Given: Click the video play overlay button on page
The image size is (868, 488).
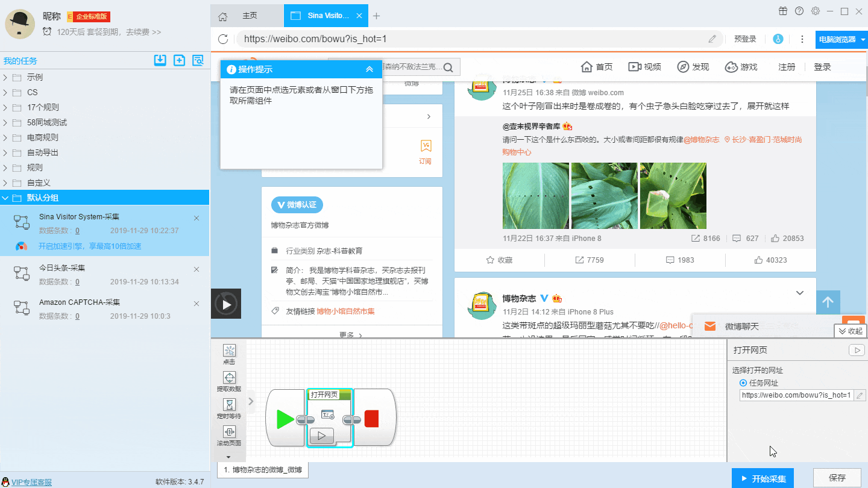Looking at the screenshot, I should pos(226,304).
